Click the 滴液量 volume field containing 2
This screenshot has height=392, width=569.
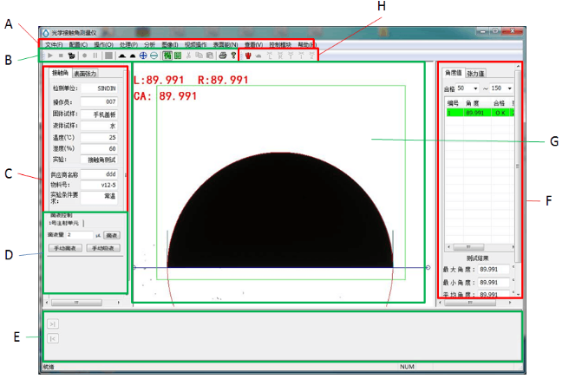(x=80, y=235)
